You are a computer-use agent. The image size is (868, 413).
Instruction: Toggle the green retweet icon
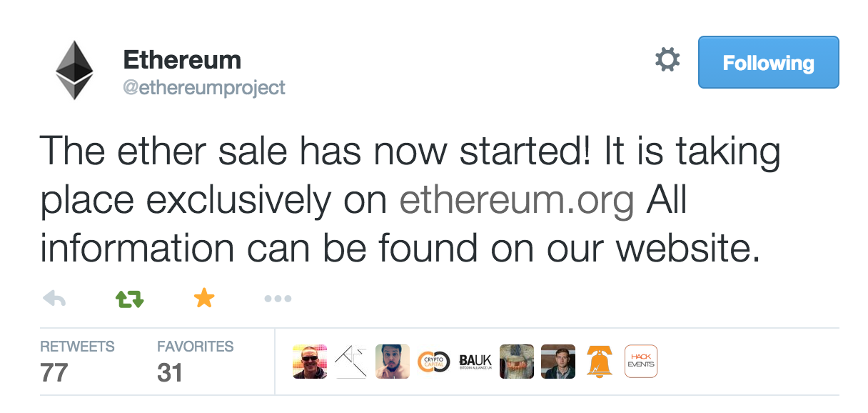(130, 299)
